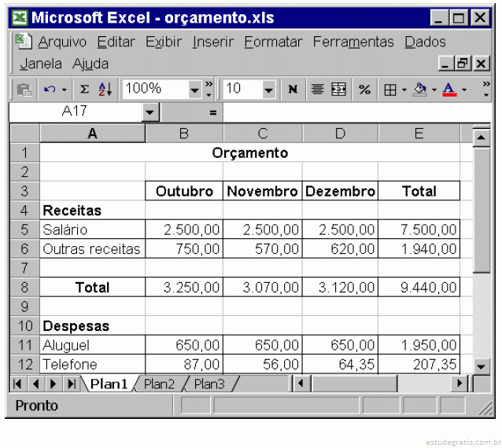The width and height of the screenshot is (502, 448).
Task: Select cell B5 containing 2.500,00
Action: [184, 230]
